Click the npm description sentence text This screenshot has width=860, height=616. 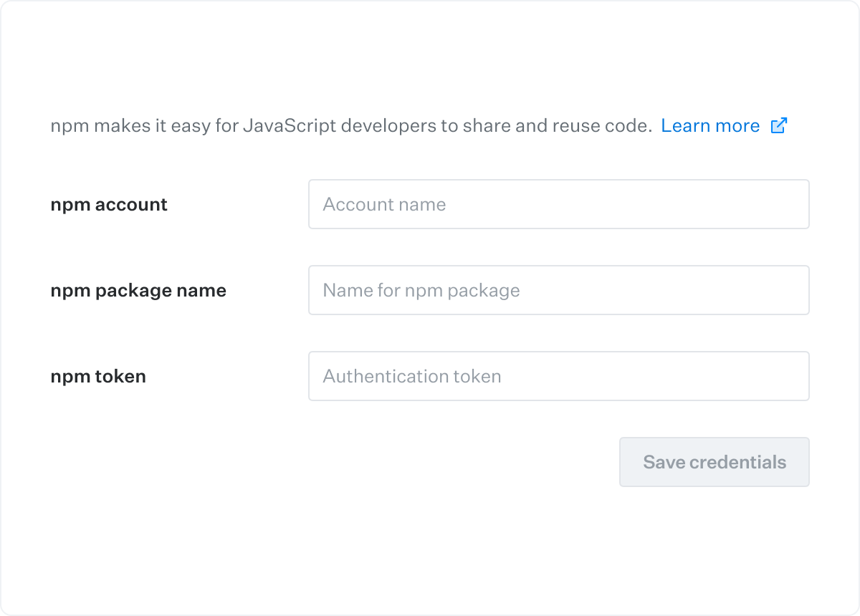[x=350, y=126]
